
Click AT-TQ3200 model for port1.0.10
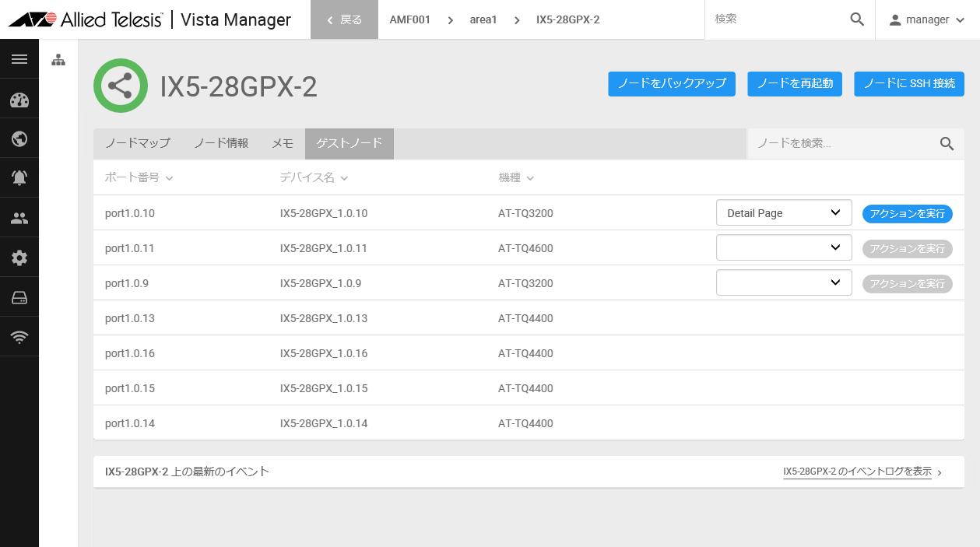point(525,213)
